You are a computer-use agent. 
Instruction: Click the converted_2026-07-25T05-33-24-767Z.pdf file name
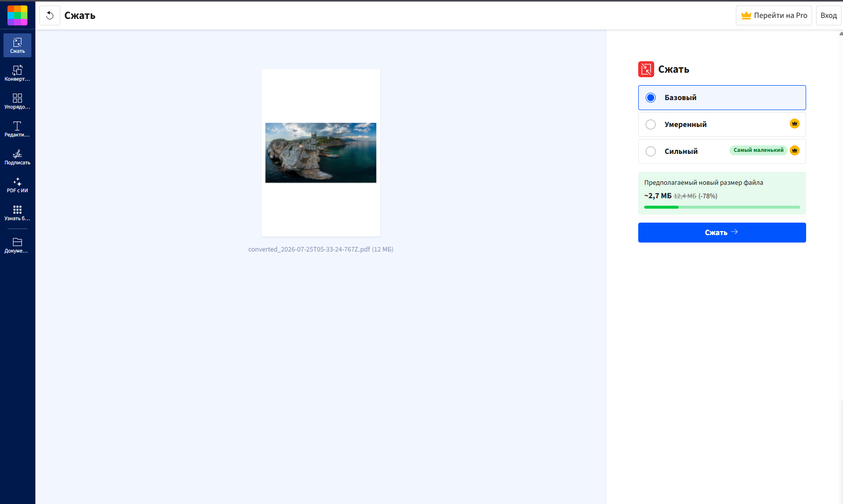click(x=309, y=250)
